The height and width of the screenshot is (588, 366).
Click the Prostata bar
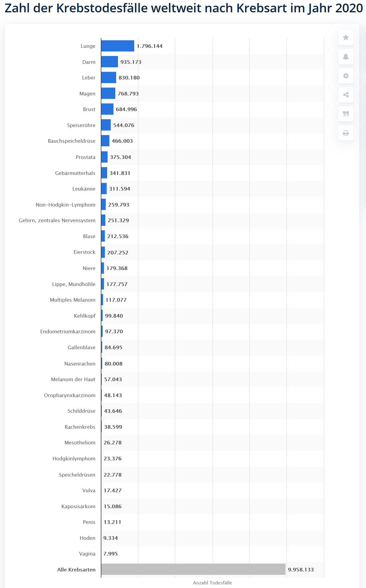click(104, 157)
